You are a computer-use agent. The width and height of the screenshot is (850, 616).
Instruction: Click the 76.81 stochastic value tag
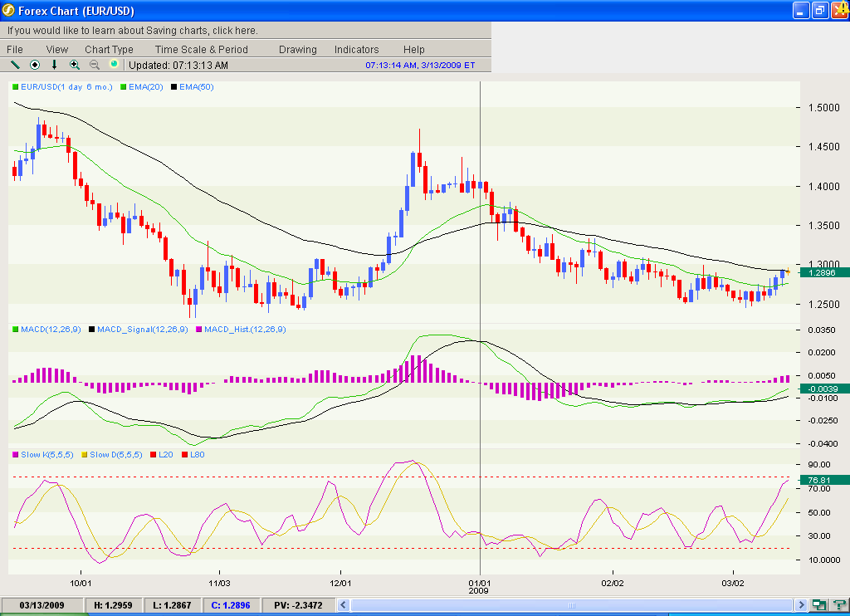tap(824, 480)
